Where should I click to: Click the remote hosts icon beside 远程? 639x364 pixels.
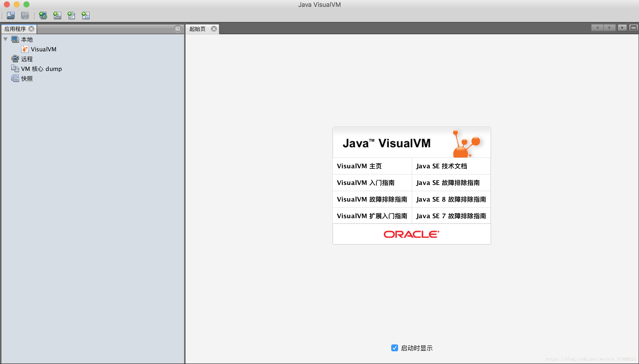[x=15, y=59]
